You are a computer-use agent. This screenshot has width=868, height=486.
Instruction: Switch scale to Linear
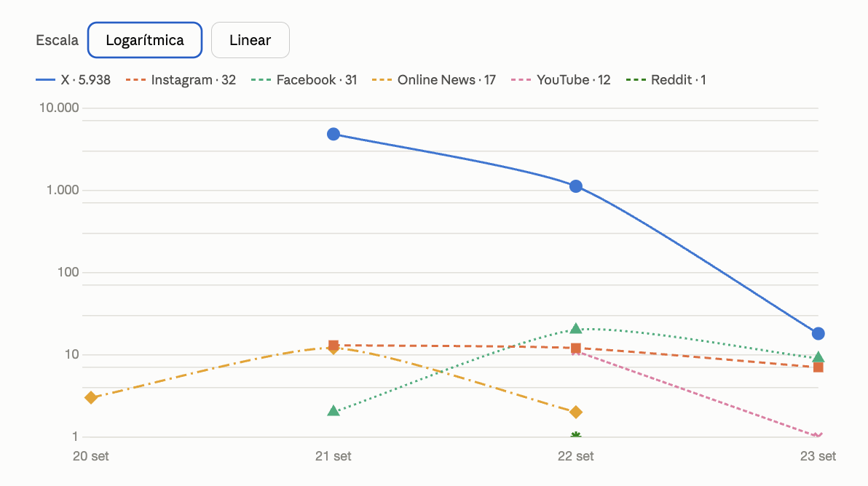point(250,40)
